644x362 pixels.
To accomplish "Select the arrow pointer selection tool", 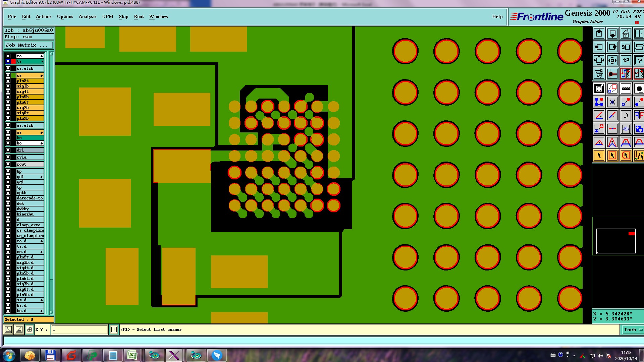I will click(599, 156).
